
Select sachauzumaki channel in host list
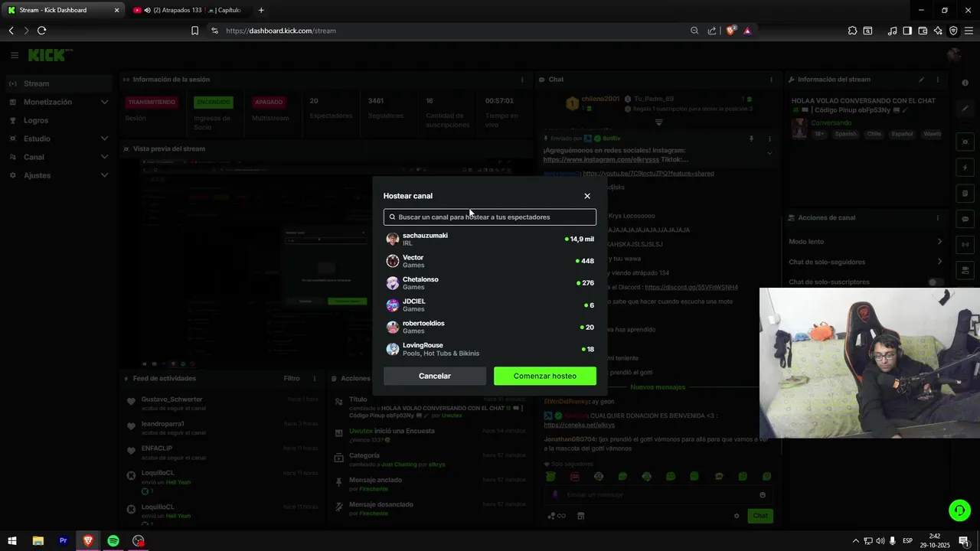pyautogui.click(x=490, y=239)
